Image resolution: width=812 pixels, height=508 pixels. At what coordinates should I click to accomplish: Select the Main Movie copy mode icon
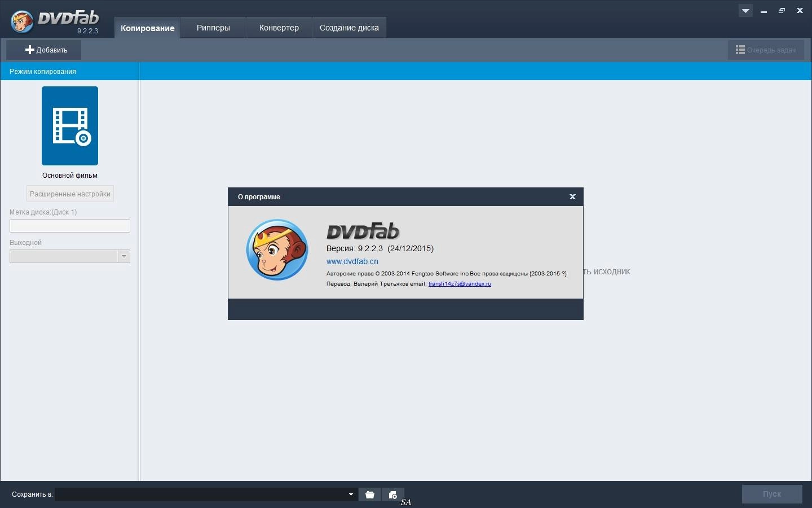point(70,126)
